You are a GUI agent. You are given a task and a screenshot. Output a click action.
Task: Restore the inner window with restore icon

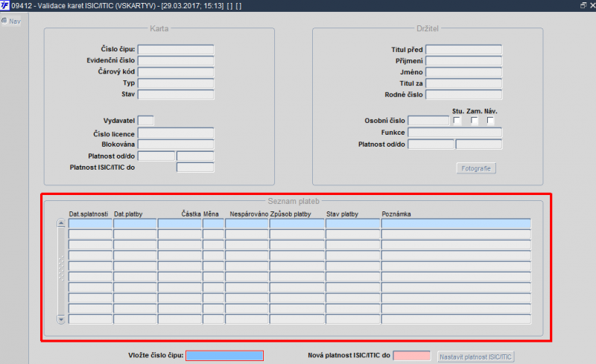[x=583, y=5]
